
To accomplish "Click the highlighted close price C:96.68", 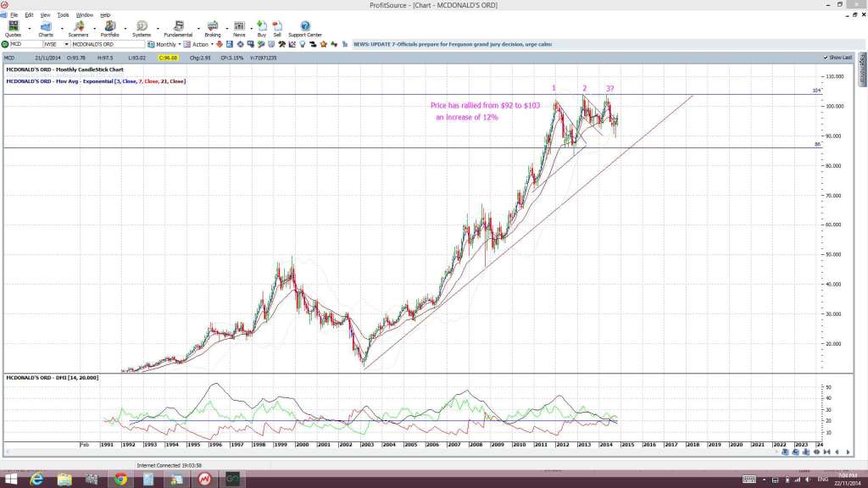I will point(168,58).
